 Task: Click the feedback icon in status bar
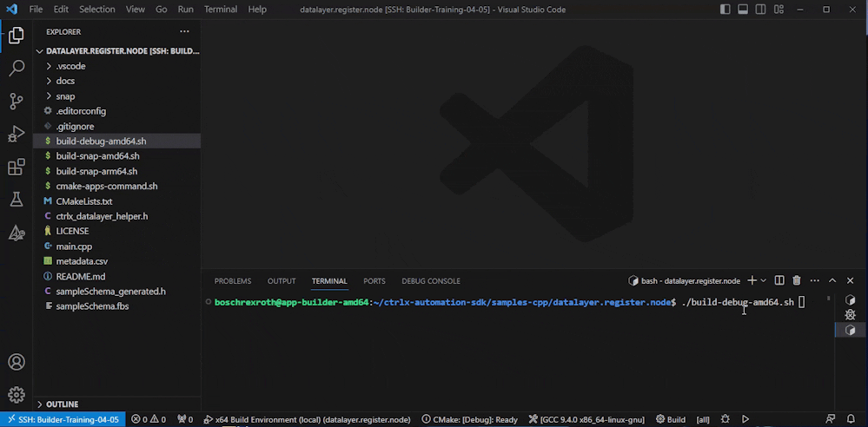click(x=831, y=419)
